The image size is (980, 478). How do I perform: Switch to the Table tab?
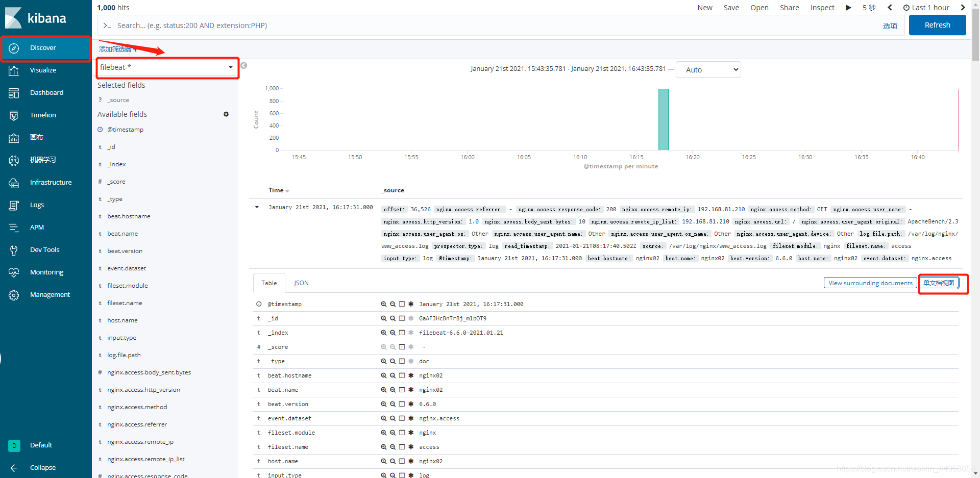(269, 283)
